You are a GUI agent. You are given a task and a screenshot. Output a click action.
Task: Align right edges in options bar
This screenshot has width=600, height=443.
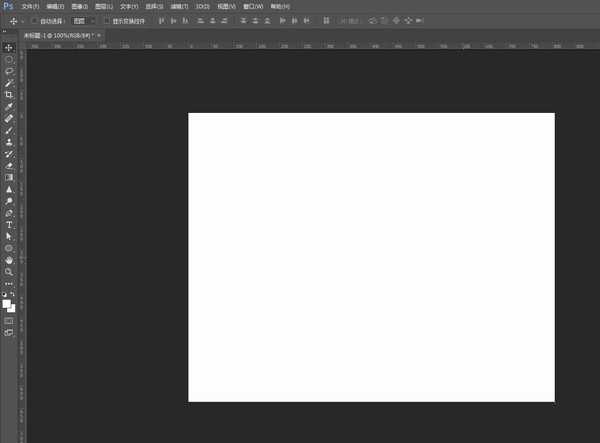coord(225,21)
